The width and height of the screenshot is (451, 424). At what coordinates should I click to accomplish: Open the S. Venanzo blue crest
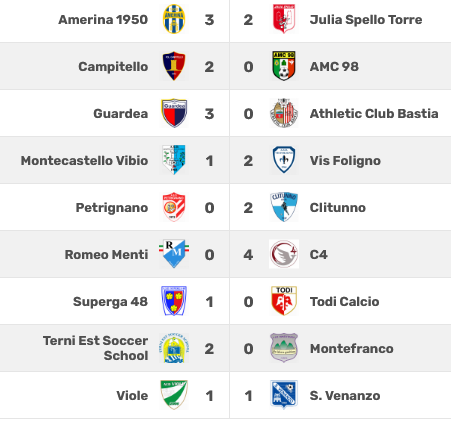click(284, 395)
